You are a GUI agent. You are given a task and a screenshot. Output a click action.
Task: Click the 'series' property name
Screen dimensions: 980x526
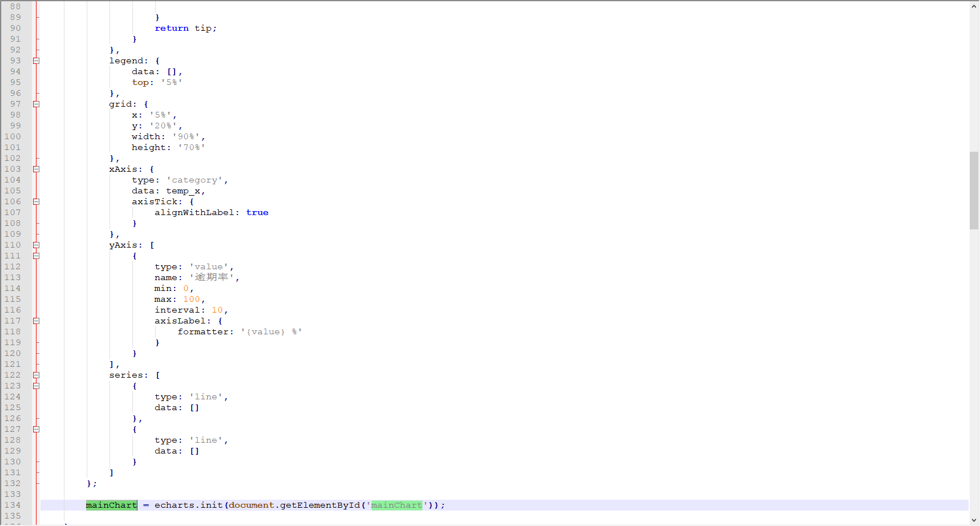point(126,375)
